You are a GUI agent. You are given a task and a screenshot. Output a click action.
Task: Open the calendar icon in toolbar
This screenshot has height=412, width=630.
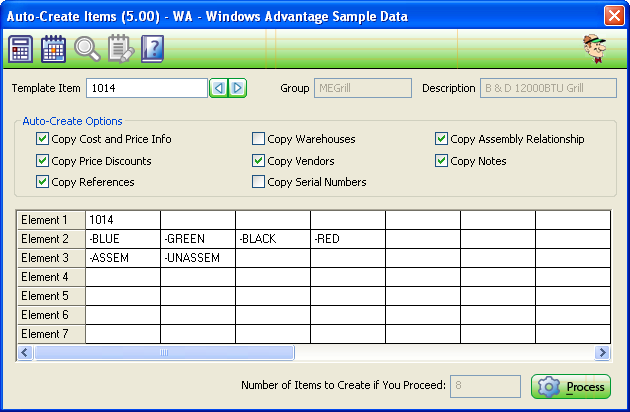(x=54, y=48)
